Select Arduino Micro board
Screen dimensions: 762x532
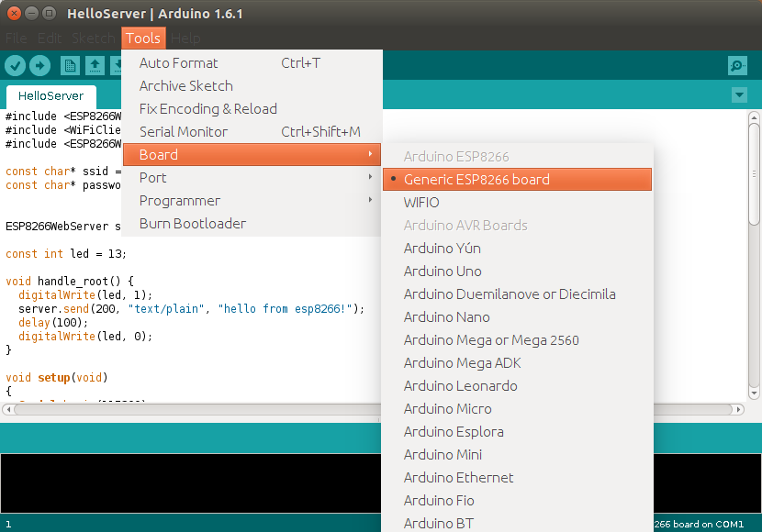517,409
